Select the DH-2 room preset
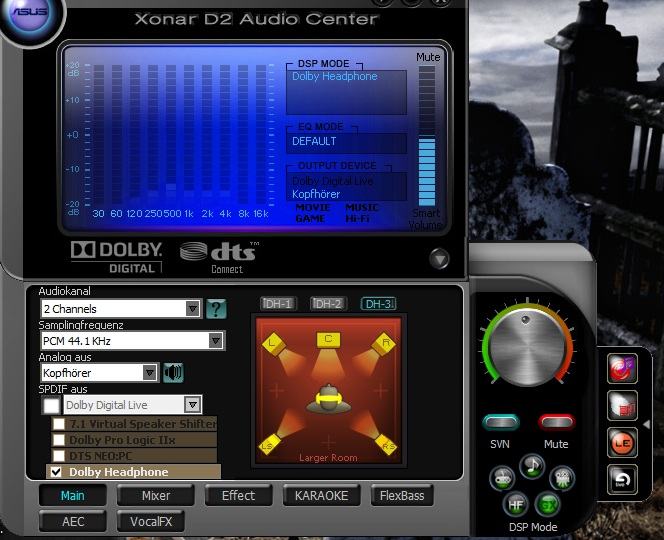Image resolution: width=664 pixels, height=540 pixels. tap(329, 304)
